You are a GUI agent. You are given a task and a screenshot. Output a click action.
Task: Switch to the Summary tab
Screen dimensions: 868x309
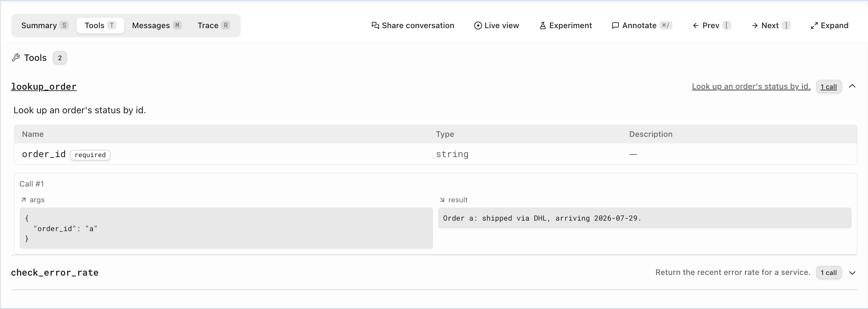(x=44, y=26)
